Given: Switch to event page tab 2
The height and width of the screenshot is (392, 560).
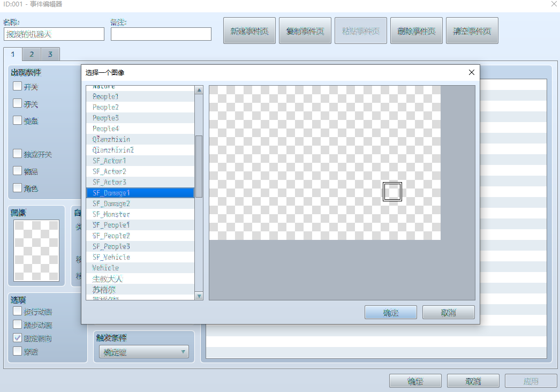Looking at the screenshot, I should [x=32, y=54].
